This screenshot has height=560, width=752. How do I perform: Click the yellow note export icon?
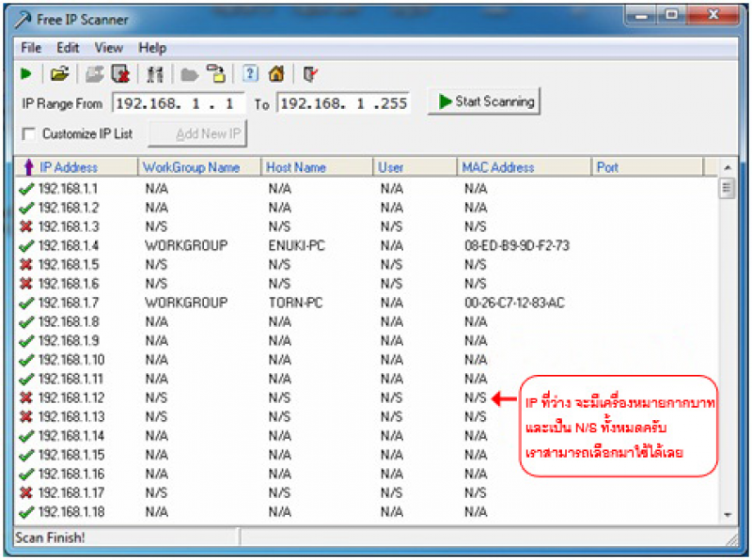[x=216, y=74]
